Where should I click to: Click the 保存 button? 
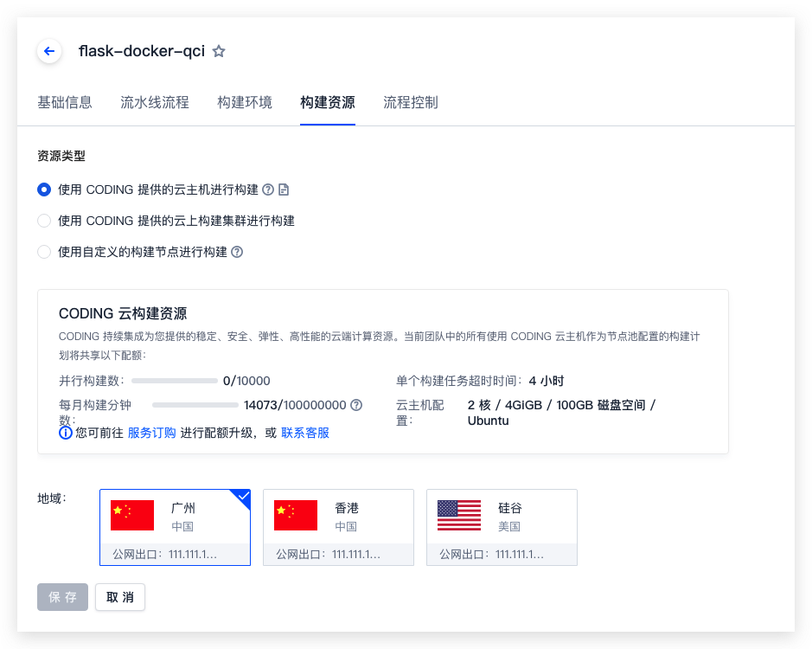point(62,597)
